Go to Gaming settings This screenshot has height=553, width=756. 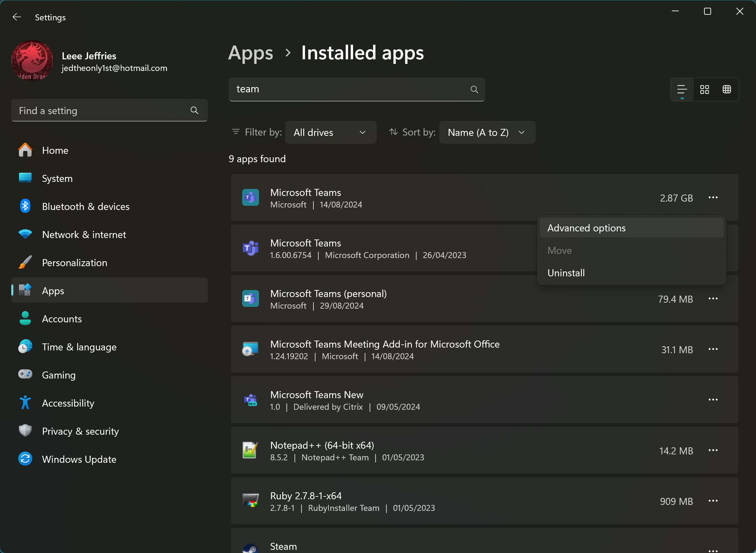click(109, 375)
